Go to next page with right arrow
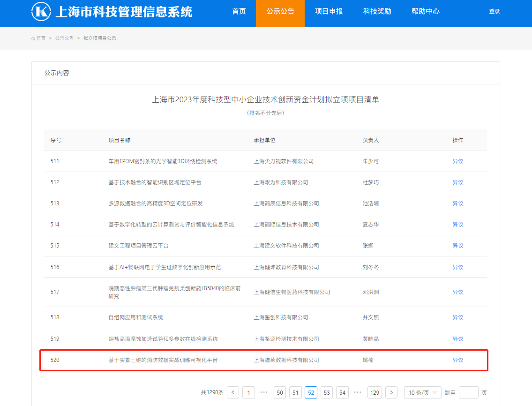Viewport: 532px width, 406px height. [x=391, y=392]
